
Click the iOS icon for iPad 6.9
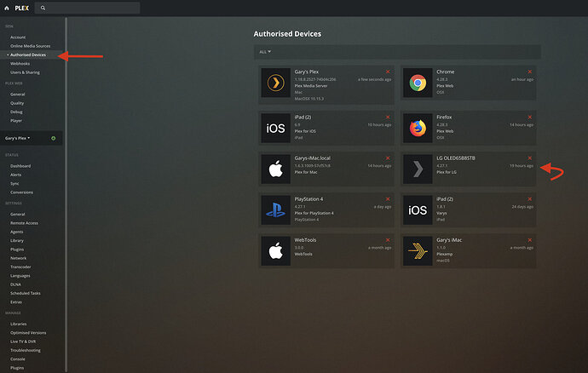[x=275, y=129]
